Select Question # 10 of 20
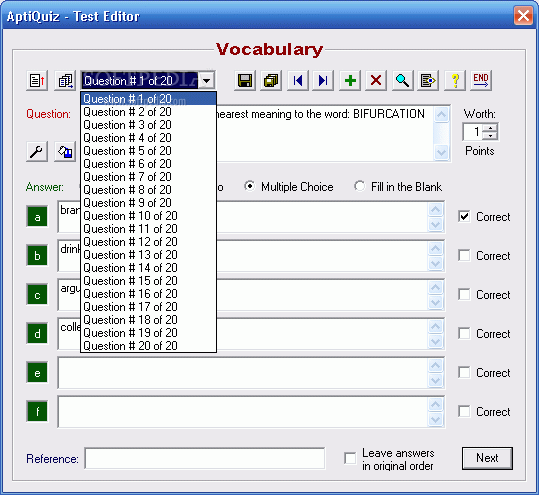Image resolution: width=539 pixels, height=495 pixels. coord(148,216)
